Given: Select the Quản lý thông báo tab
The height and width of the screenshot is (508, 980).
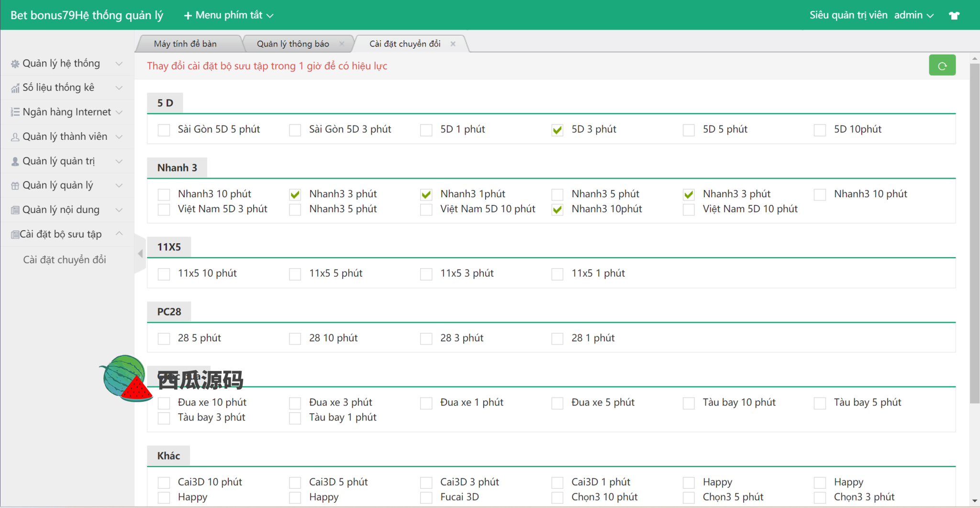Looking at the screenshot, I should 292,44.
